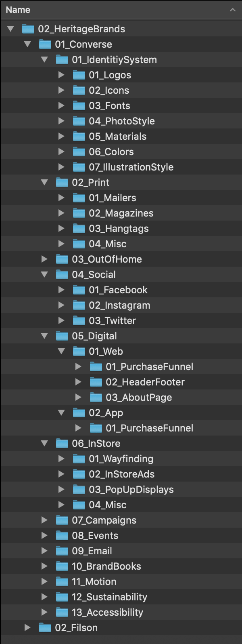Select the 01_Converse folder name
Image resolution: width=242 pixels, height=644 pixels.
[83, 44]
